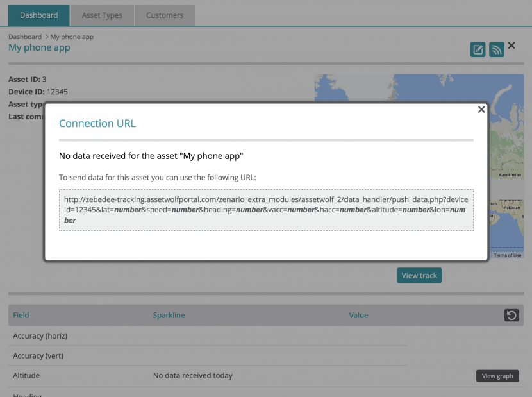Click the edit asset pencil icon

[478, 49]
